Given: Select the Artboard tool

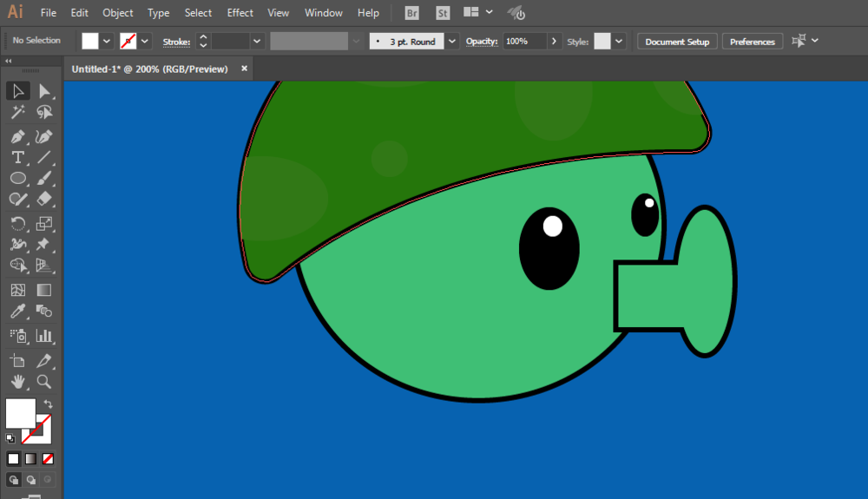Looking at the screenshot, I should pos(17,361).
